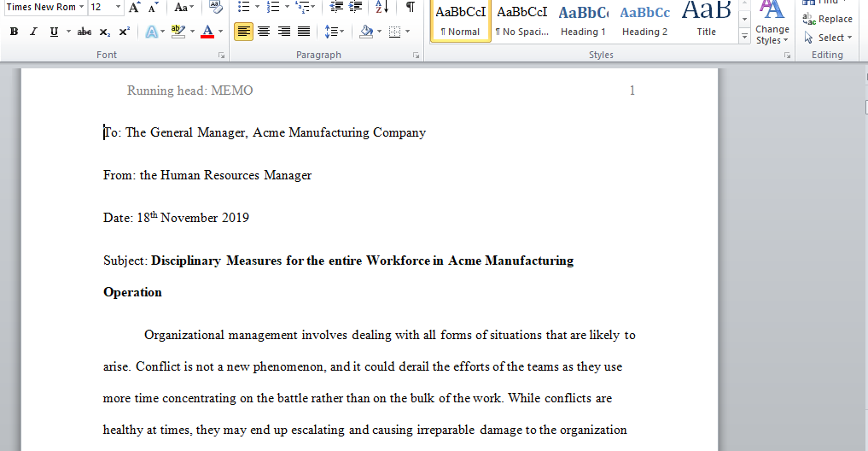The width and height of the screenshot is (868, 451).
Task: Apply the Heading 1 style
Action: point(584,20)
